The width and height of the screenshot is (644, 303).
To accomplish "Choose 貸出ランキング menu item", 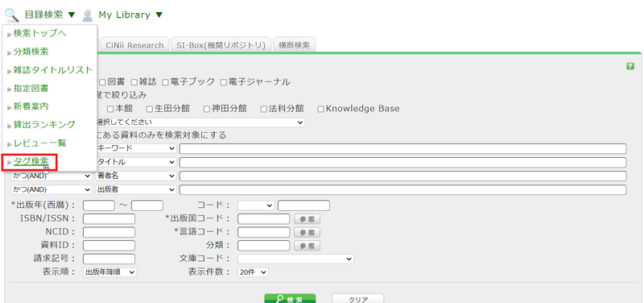I will point(44,124).
